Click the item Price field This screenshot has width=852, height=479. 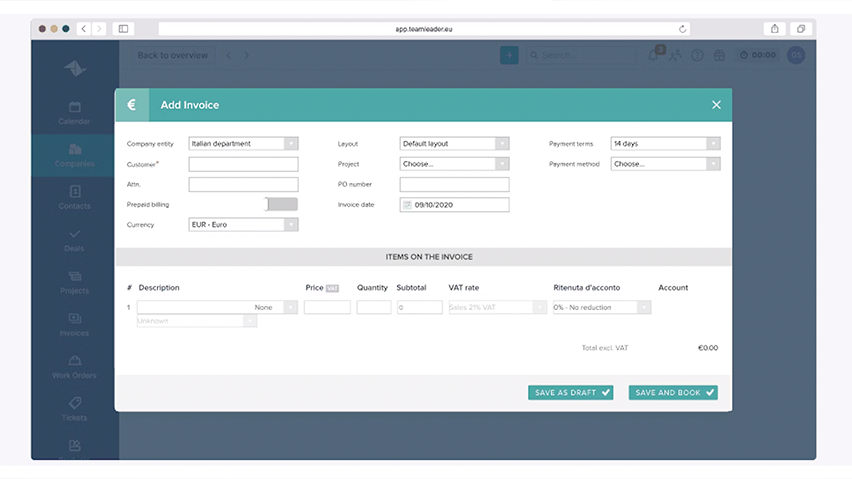[327, 307]
